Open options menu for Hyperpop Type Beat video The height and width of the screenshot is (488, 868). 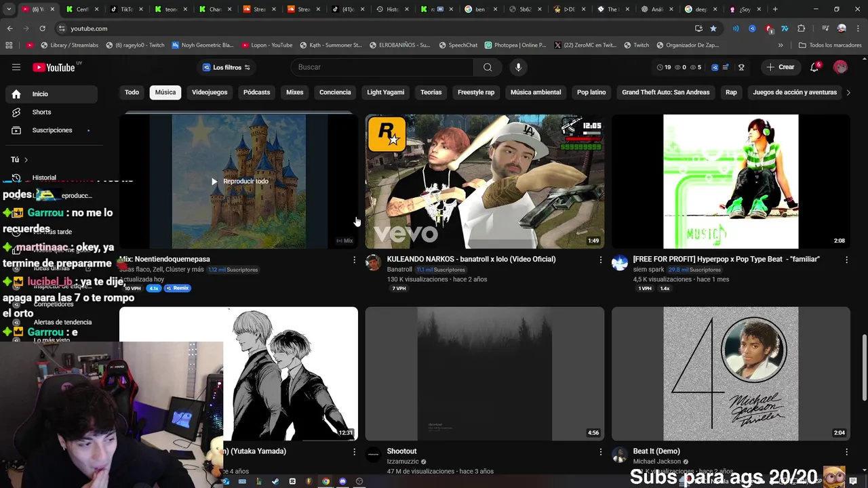click(846, 260)
